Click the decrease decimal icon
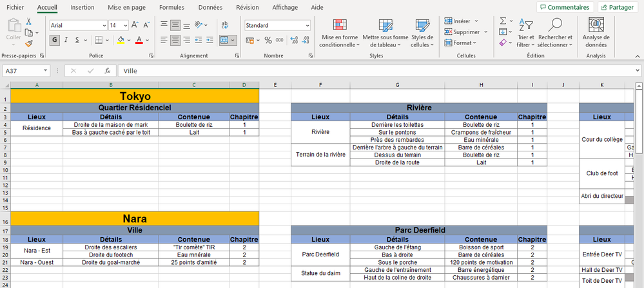Viewport: 644px width, 288px height. click(x=305, y=40)
